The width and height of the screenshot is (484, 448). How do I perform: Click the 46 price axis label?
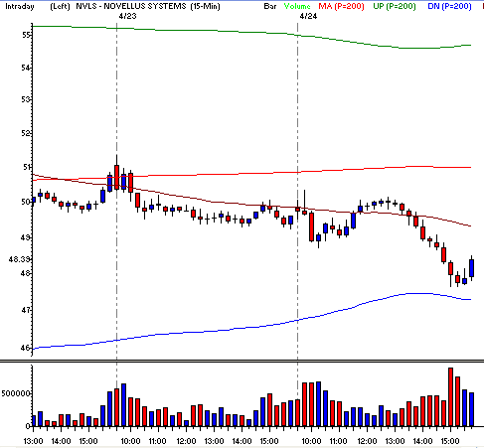click(26, 348)
